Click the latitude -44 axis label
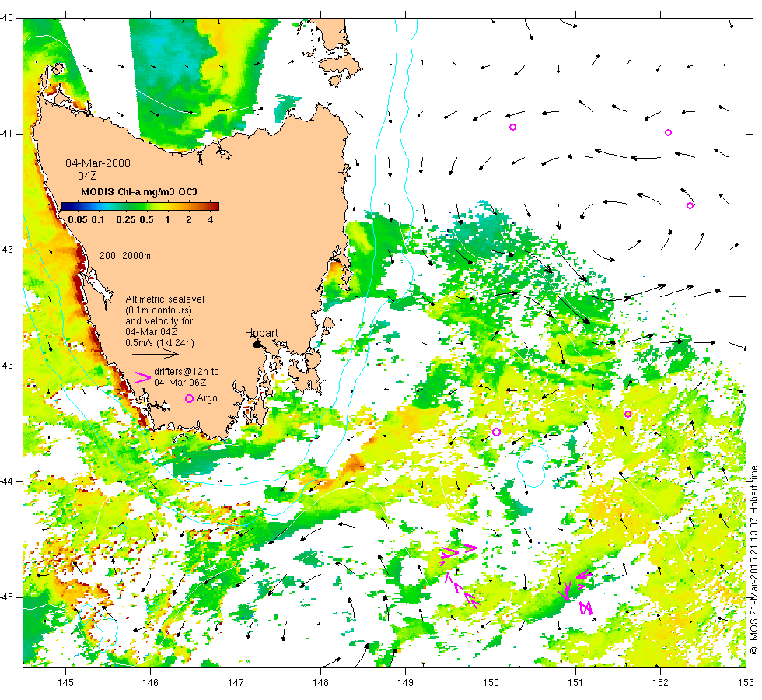This screenshot has width=762, height=700. (x=6, y=481)
